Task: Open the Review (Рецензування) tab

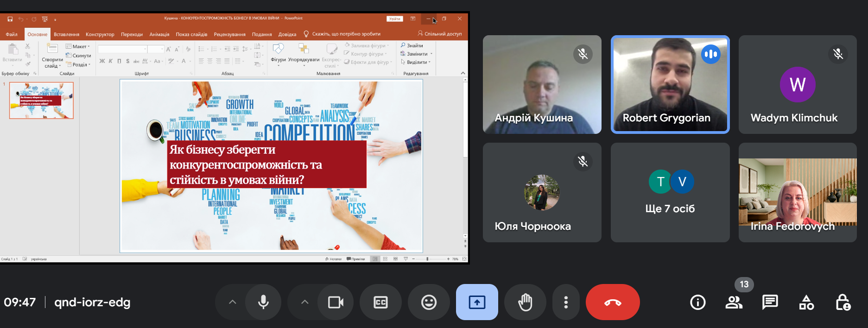Action: tap(229, 34)
